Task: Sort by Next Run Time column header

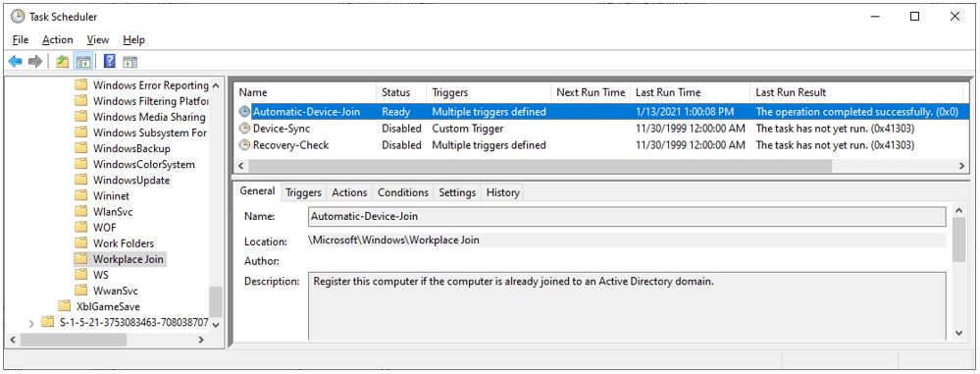Action: 591,92
